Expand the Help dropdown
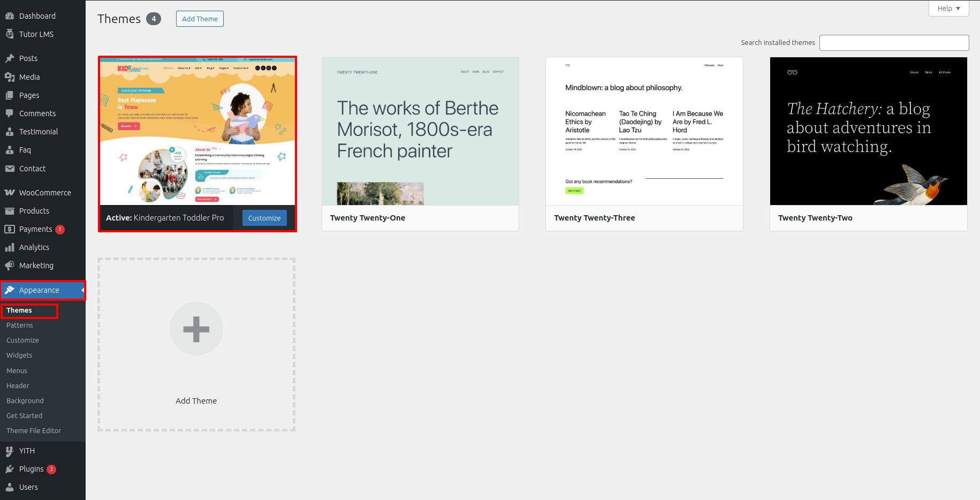The height and width of the screenshot is (500, 980). point(948,8)
